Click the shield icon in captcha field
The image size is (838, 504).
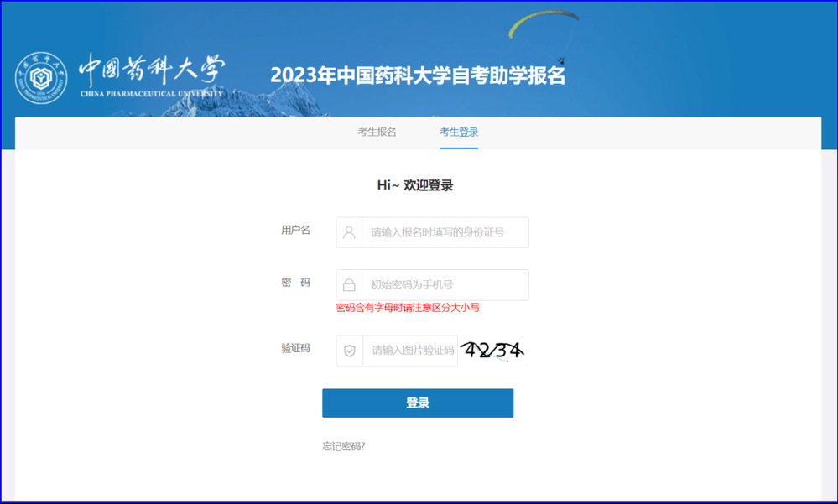[x=350, y=351]
